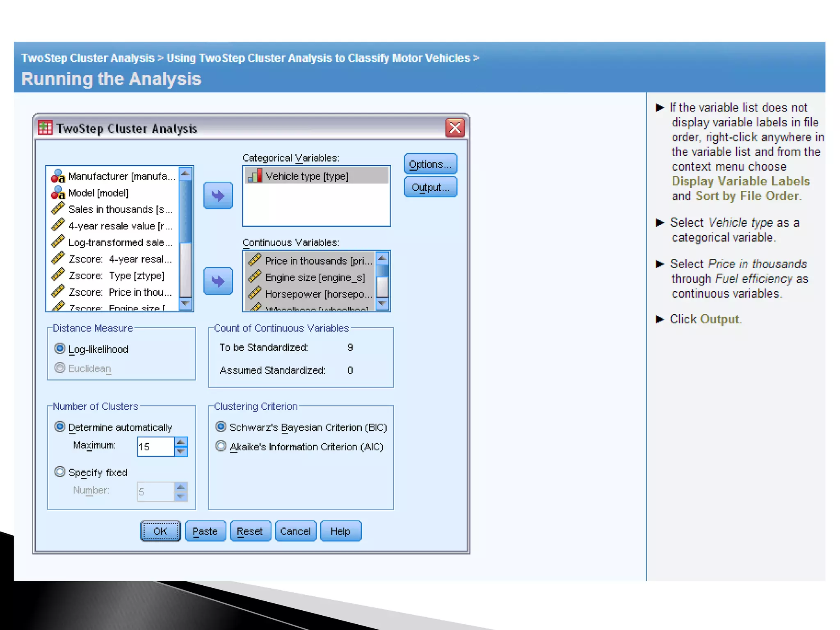Move variable to Categorical Variables with arrow
The width and height of the screenshot is (840, 630).
(x=218, y=196)
